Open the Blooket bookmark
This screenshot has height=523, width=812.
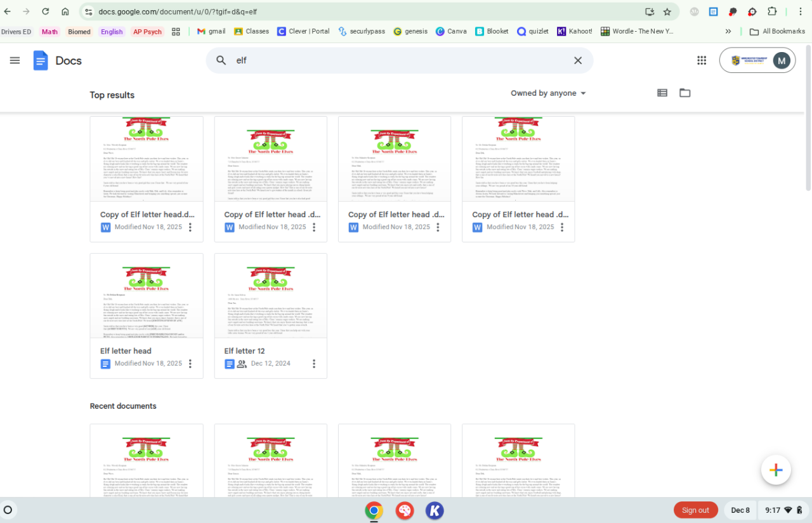pos(492,32)
